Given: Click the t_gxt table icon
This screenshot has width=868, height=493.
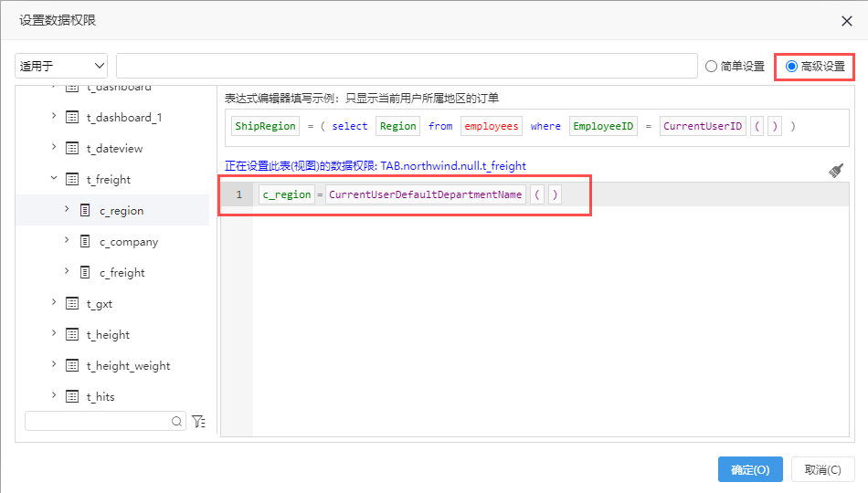Looking at the screenshot, I should pos(72,303).
